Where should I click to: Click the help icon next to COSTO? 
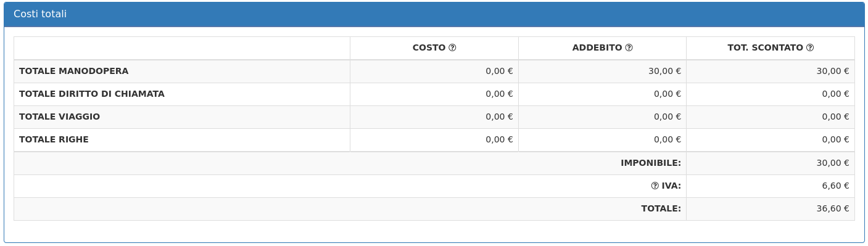tap(452, 48)
